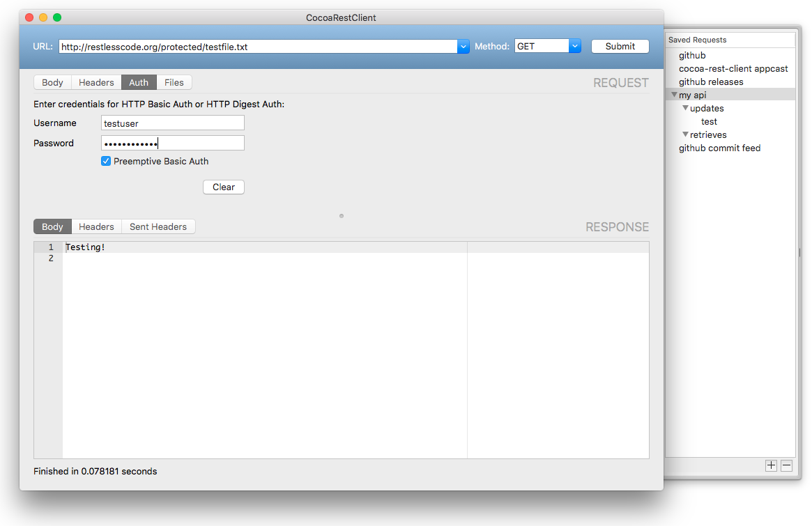This screenshot has width=812, height=526.
Task: Collapse the 'retrieves' folder triangle
Action: pos(685,134)
